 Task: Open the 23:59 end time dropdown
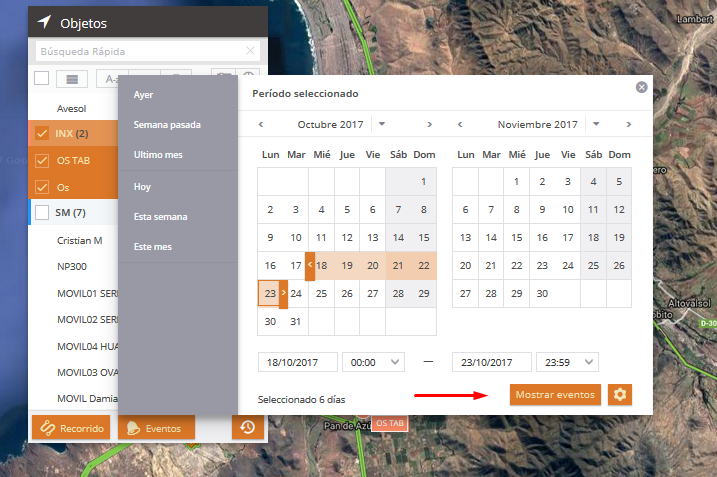[x=567, y=362]
